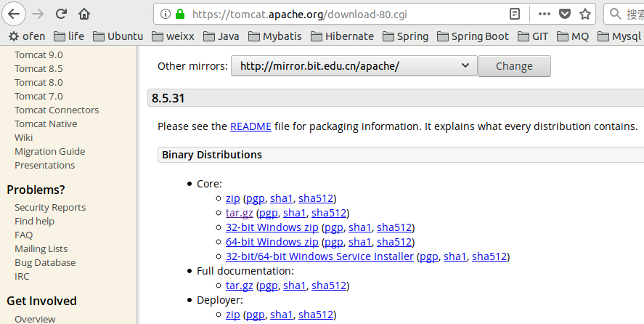Bookmark this page with the star

point(584,14)
